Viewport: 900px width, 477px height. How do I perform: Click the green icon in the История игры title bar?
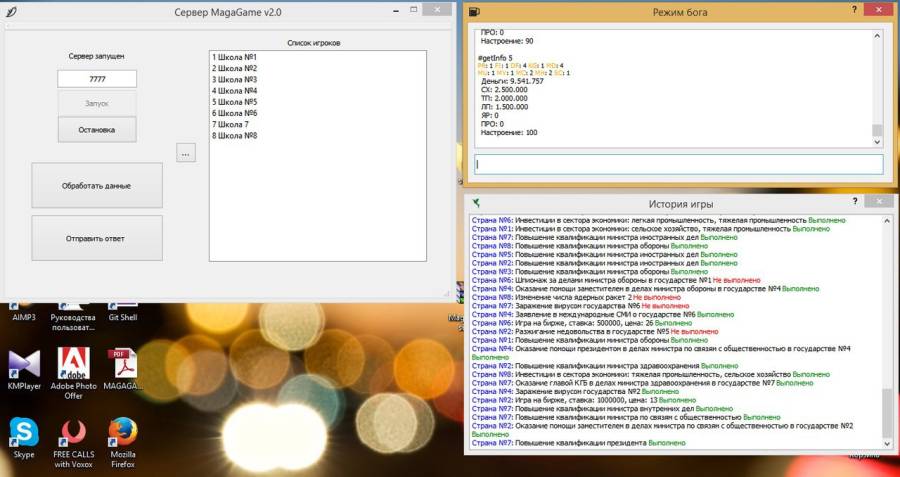476,203
